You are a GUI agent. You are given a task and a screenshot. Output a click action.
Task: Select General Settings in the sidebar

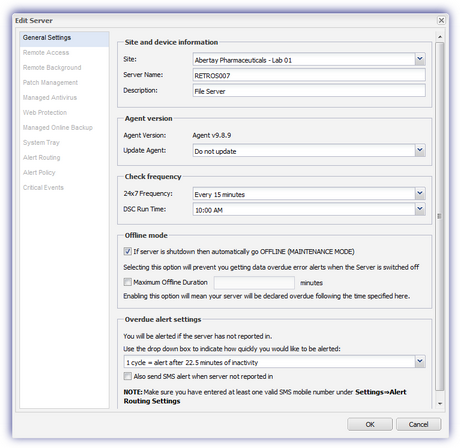click(x=64, y=38)
